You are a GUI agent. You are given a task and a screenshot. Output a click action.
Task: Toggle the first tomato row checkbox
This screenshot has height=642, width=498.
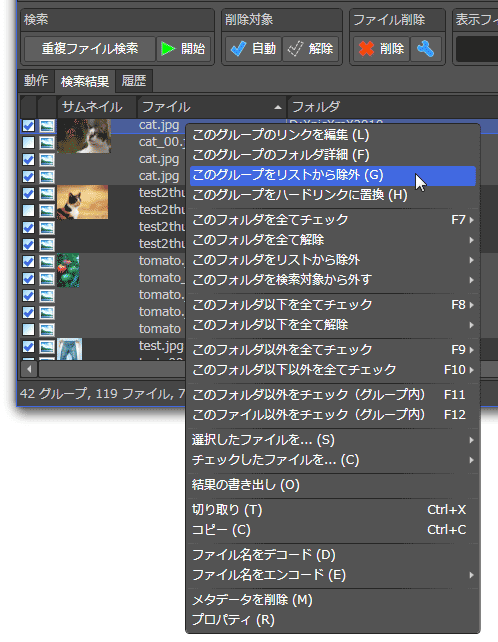click(28, 261)
